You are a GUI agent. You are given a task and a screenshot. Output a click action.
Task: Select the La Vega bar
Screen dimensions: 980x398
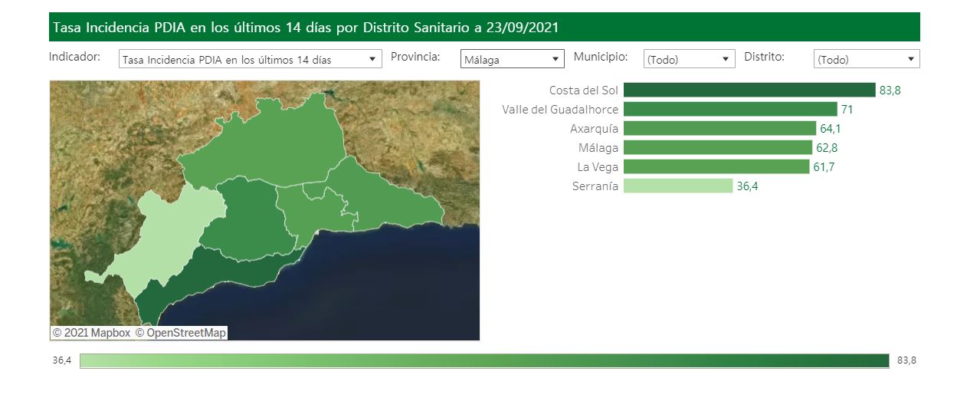716,166
